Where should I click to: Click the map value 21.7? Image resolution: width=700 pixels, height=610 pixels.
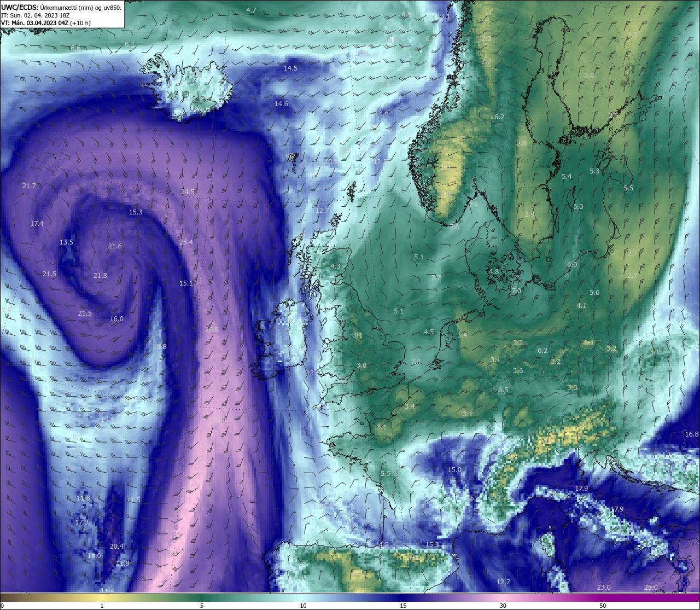pos(29,186)
